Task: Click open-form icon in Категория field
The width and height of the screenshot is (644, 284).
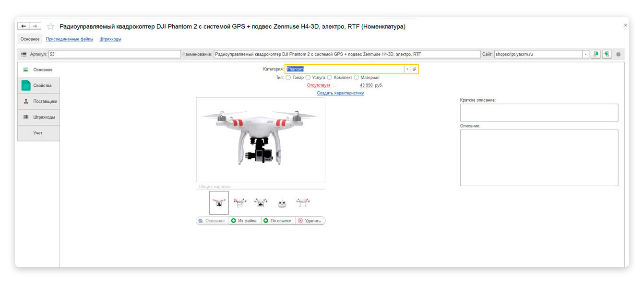Action: tap(415, 69)
